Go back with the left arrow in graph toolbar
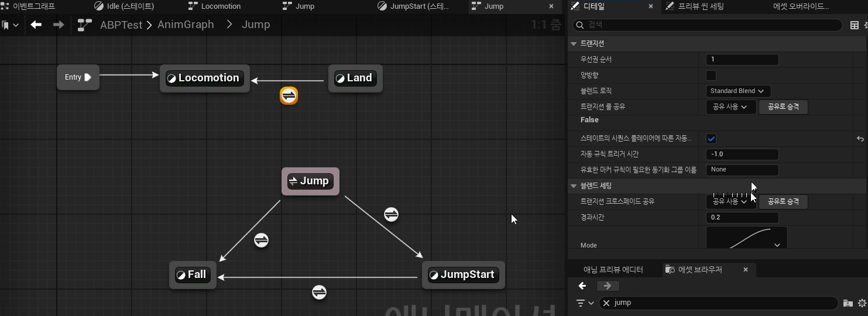Viewport: 868px width, 316px height. pos(36,25)
